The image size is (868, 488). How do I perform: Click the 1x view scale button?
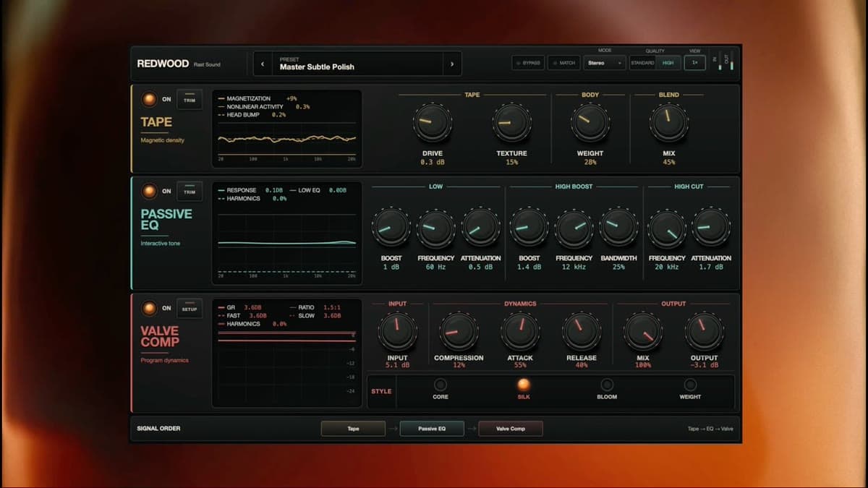tap(695, 63)
